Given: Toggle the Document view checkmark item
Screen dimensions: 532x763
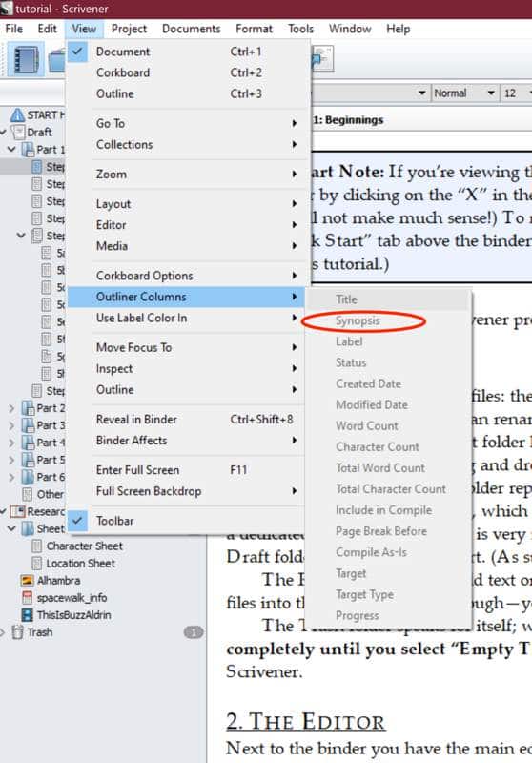Looking at the screenshot, I should click(188, 52).
